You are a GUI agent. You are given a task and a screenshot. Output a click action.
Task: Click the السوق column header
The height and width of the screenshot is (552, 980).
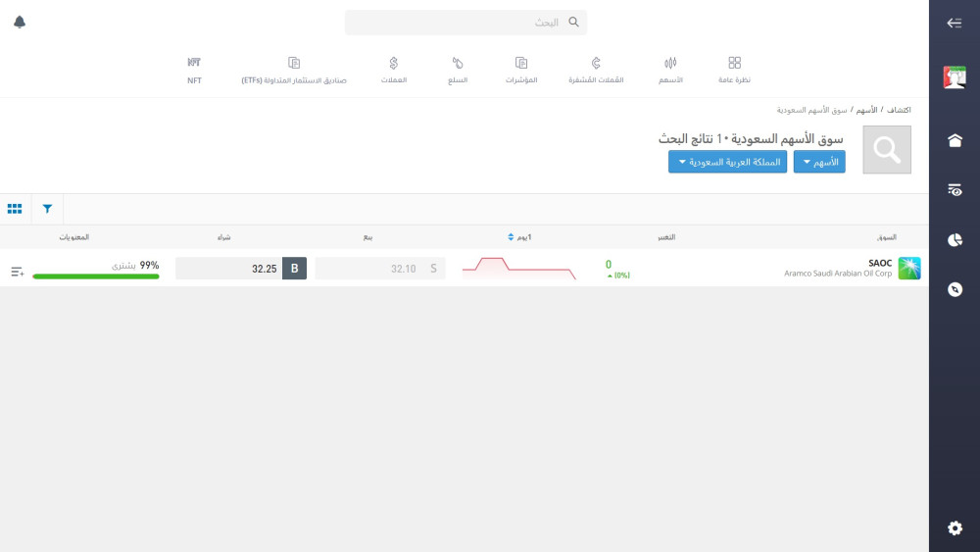point(886,237)
